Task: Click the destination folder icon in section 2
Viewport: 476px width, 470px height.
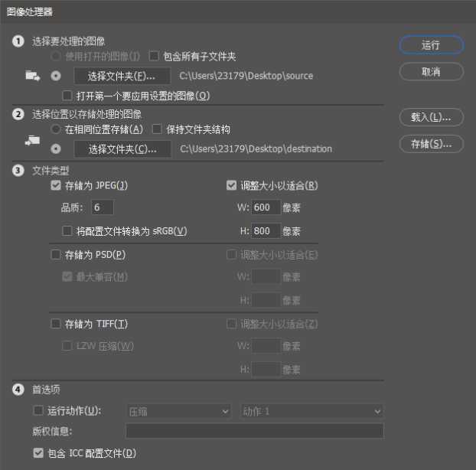Action: tap(32, 140)
